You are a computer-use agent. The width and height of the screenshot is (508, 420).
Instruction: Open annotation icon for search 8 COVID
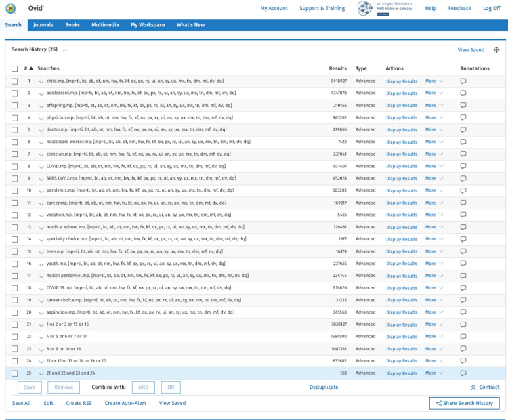(463, 166)
